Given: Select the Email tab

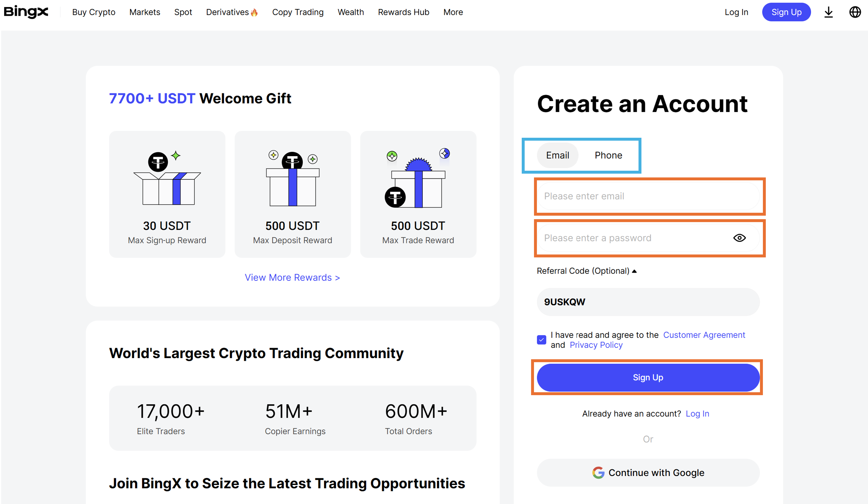Looking at the screenshot, I should (x=557, y=155).
